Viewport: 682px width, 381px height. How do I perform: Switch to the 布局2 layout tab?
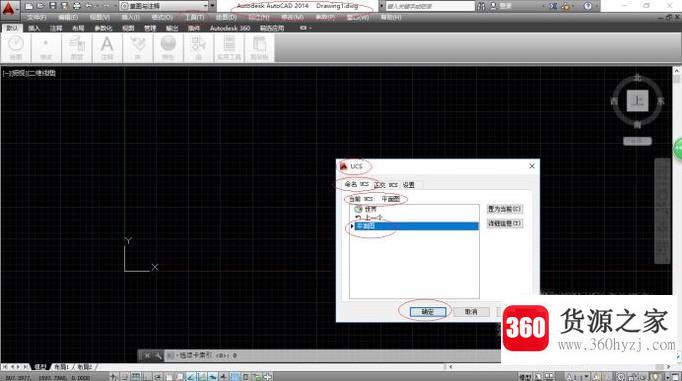pyautogui.click(x=84, y=367)
